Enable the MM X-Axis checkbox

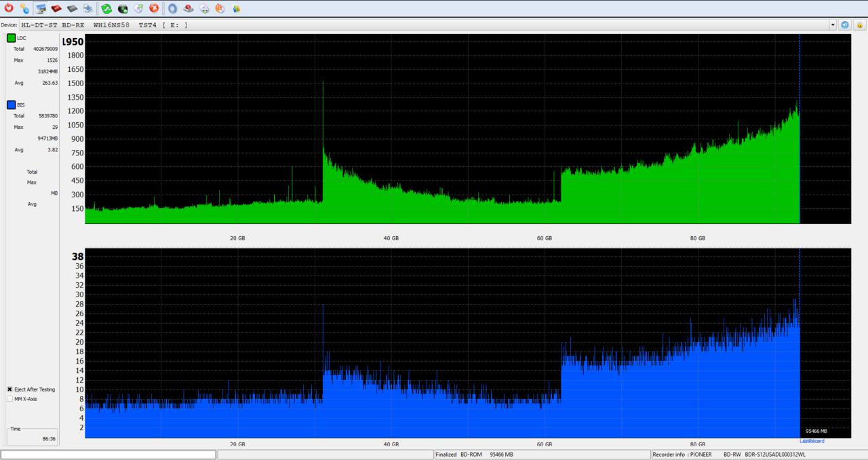coord(9,399)
